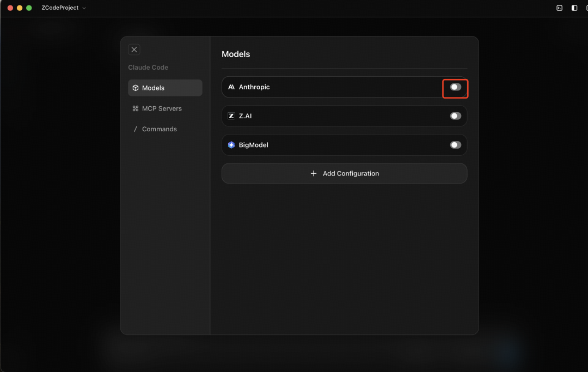Enable the Anthropic model toggle
This screenshot has width=588, height=372.
click(455, 87)
